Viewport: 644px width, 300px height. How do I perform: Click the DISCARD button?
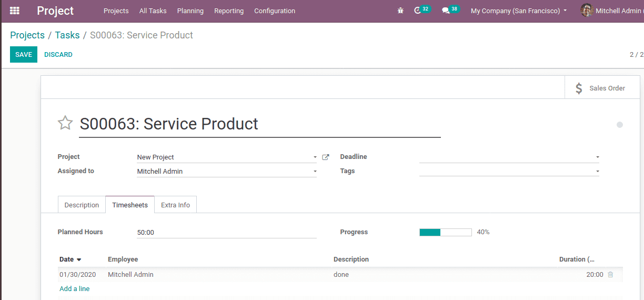click(58, 55)
